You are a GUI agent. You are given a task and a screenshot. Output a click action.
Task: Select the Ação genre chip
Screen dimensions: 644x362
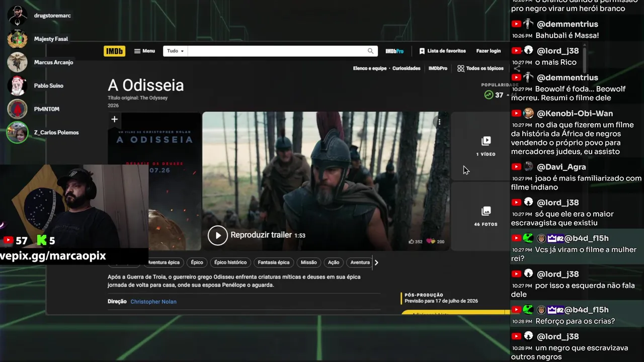click(334, 262)
